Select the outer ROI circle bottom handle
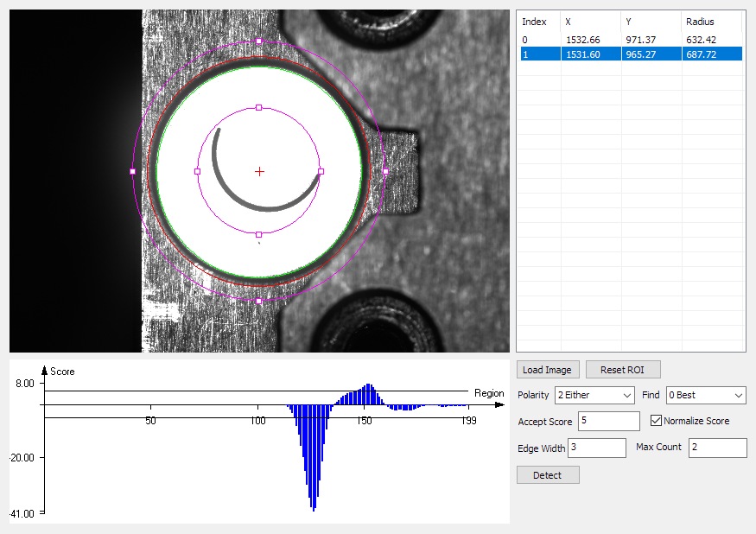This screenshot has width=756, height=534. [x=259, y=301]
